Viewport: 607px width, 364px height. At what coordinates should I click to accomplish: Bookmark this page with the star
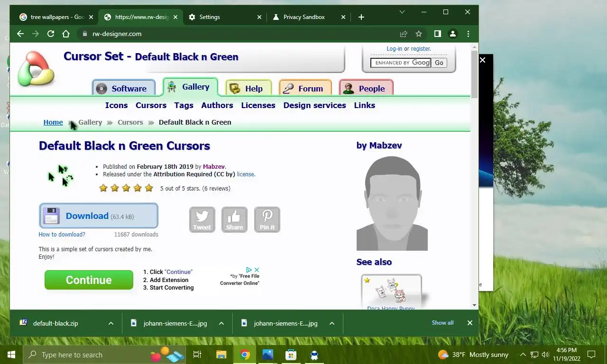coord(419,34)
